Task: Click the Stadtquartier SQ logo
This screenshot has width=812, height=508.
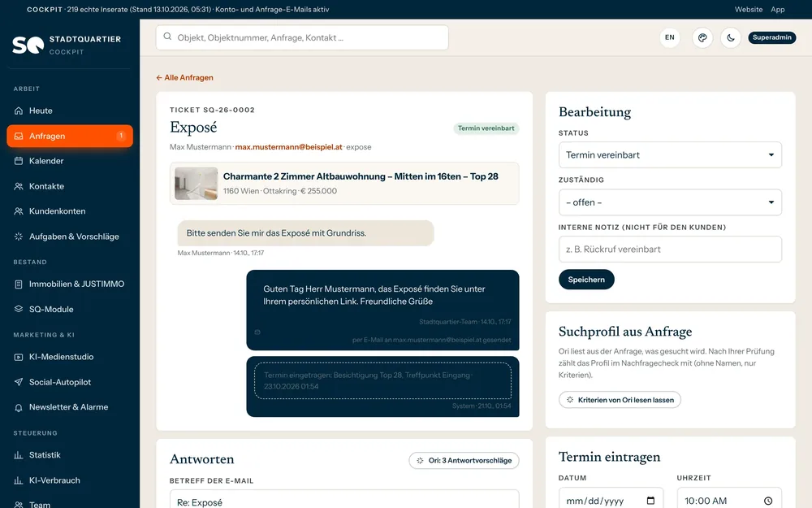Action: pyautogui.click(x=28, y=45)
